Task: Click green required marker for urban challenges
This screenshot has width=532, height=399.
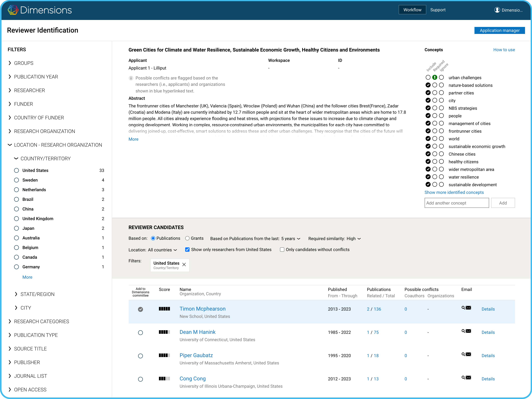Action: tap(435, 77)
